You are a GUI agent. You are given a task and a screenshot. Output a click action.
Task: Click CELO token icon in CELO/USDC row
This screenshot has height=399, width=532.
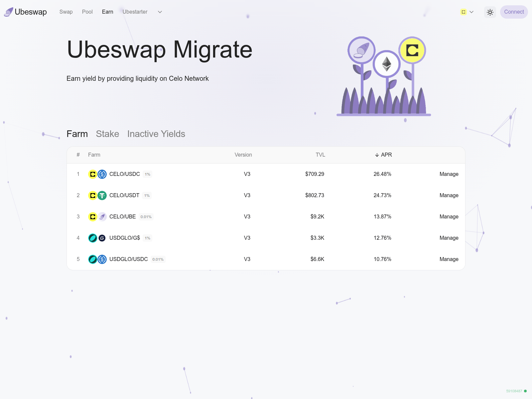click(93, 174)
